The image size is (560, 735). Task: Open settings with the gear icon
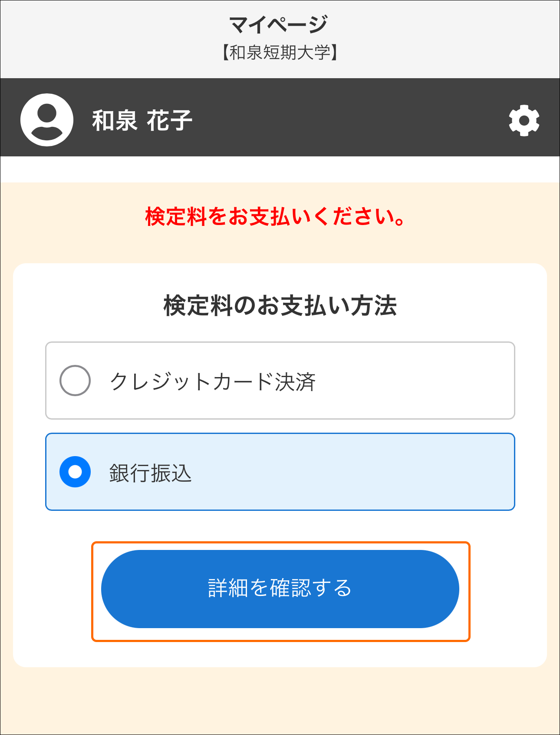point(524,120)
